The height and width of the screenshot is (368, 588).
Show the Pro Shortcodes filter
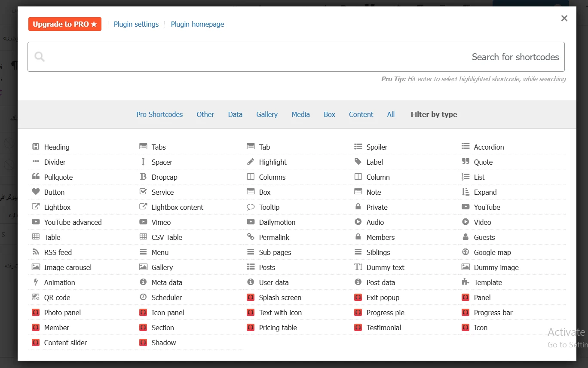[x=159, y=114]
